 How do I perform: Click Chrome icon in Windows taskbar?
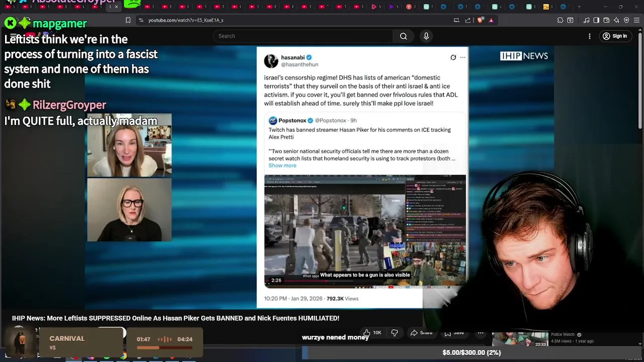[123, 356]
